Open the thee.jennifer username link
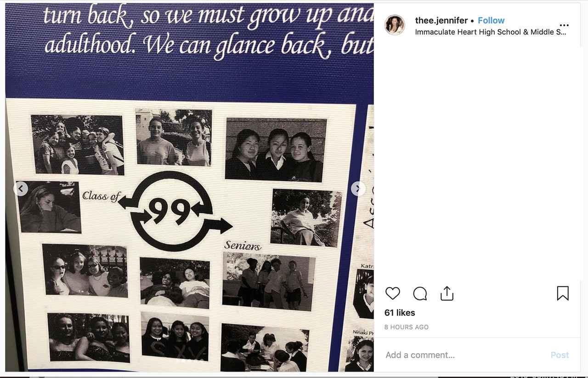 point(441,20)
